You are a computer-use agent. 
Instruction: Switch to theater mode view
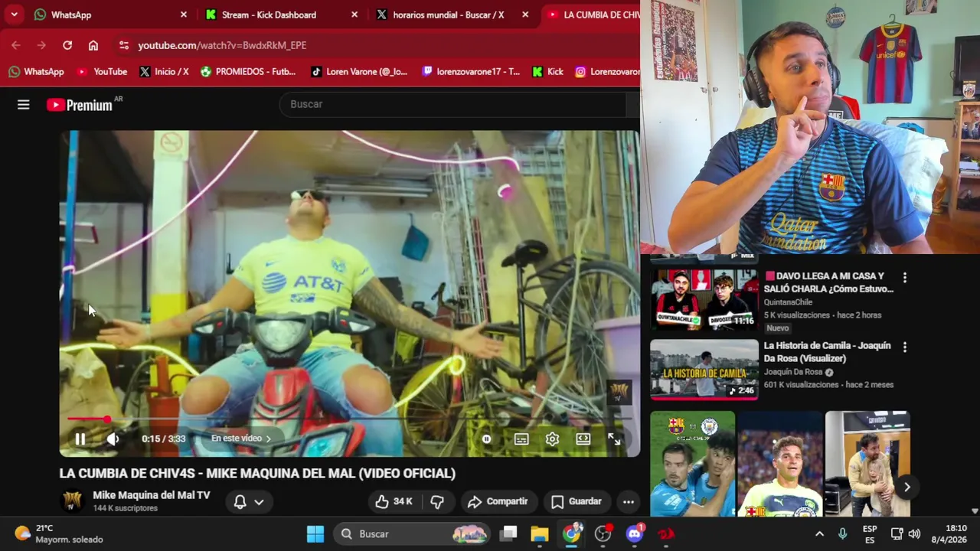(x=583, y=439)
